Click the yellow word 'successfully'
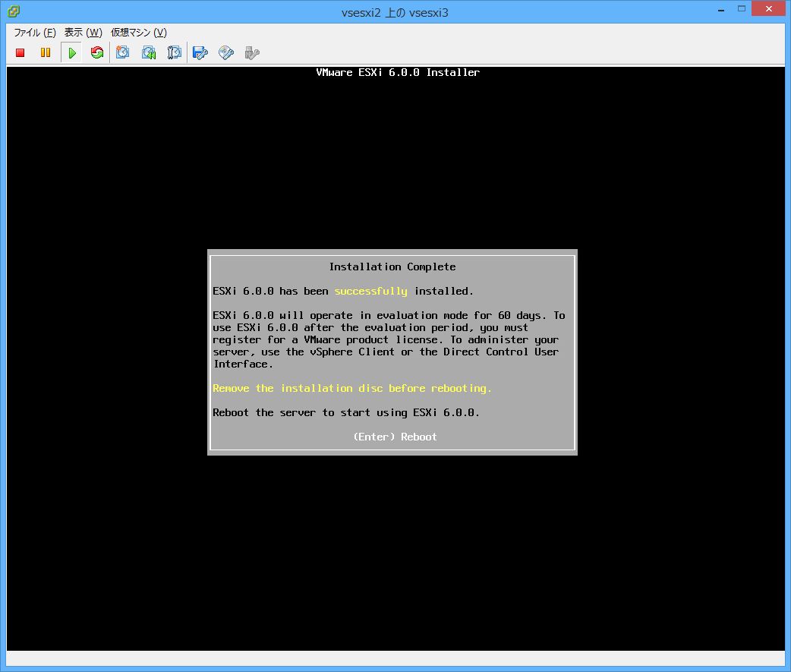791x672 pixels. pos(370,291)
